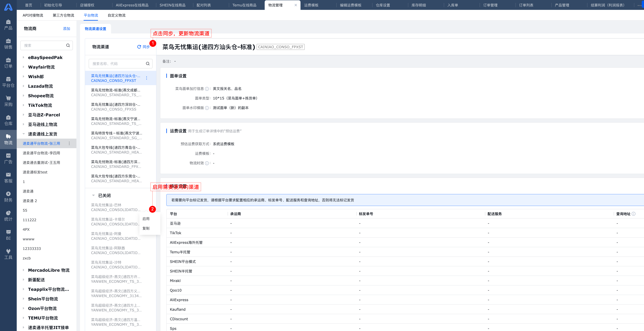Image resolution: width=644 pixels, height=331 pixels.
Task: Click info icon next to 面单水印模版
Action: 207,108
